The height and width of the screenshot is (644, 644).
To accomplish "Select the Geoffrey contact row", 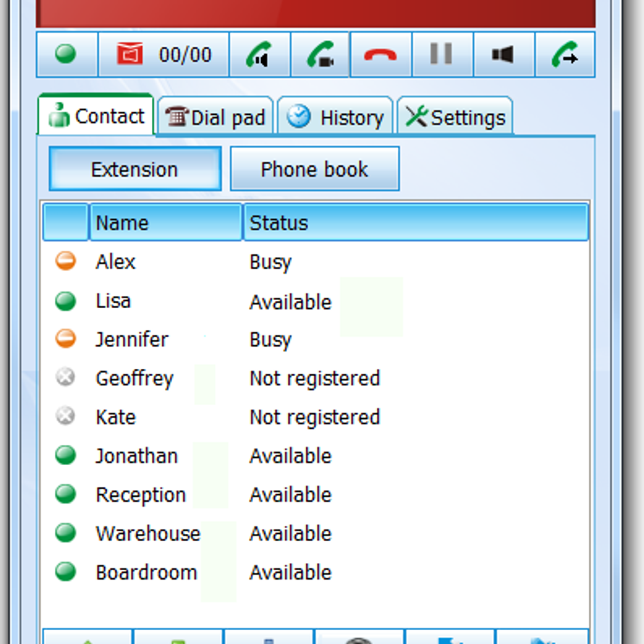I will click(x=134, y=378).
